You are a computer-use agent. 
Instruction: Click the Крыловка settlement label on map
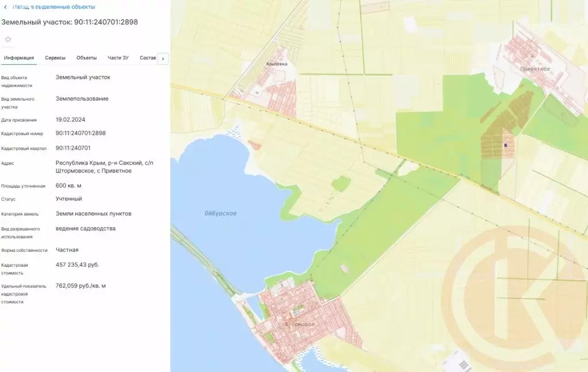(x=277, y=64)
